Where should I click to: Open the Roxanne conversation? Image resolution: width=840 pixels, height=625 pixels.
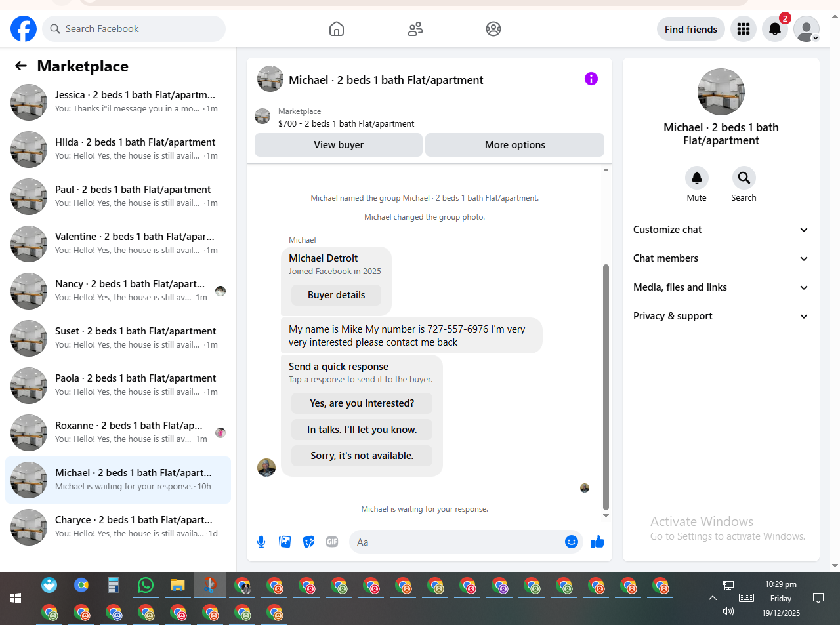(118, 433)
